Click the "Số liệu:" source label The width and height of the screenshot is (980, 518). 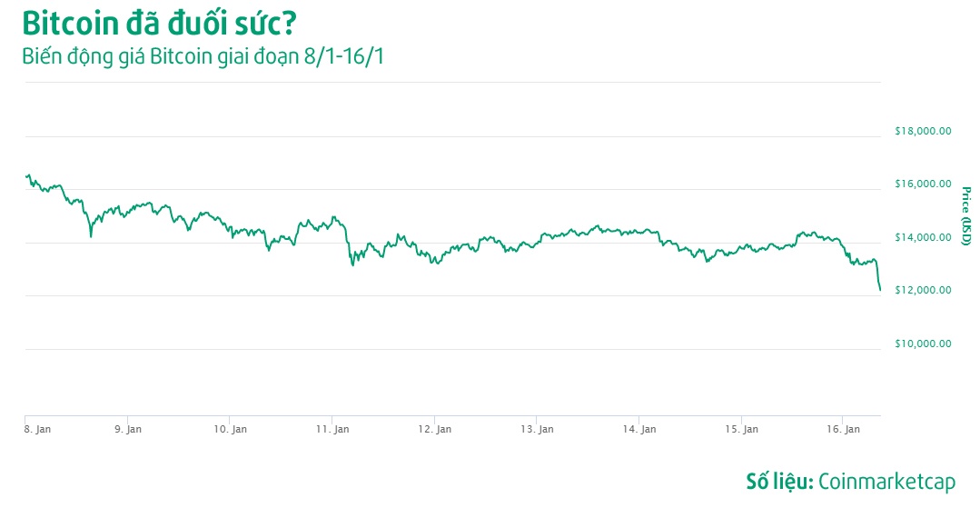click(x=779, y=482)
